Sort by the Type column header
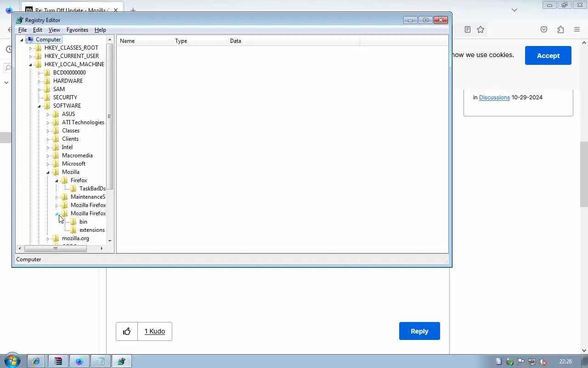The image size is (588, 368). (x=199, y=41)
